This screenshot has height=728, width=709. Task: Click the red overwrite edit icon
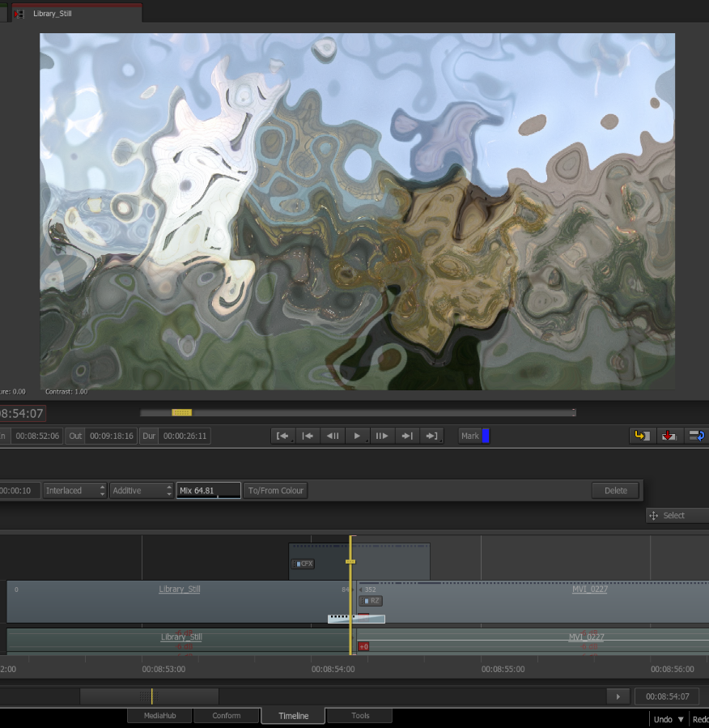(x=669, y=436)
